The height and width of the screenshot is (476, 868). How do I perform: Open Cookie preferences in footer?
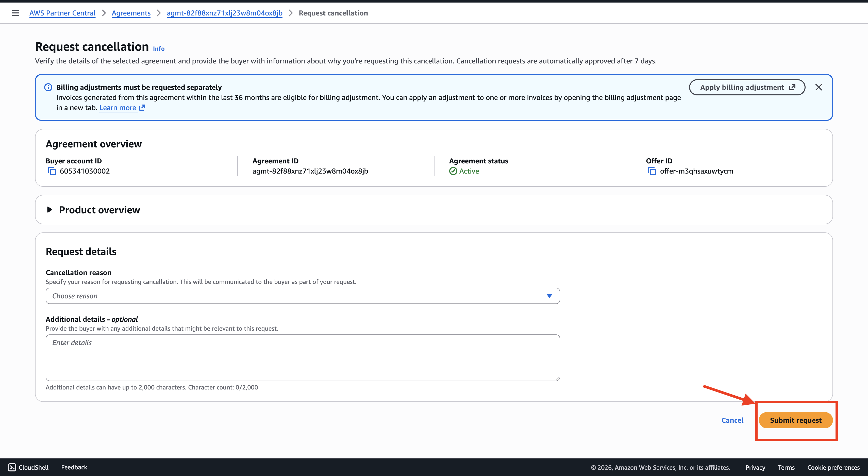coord(833,467)
